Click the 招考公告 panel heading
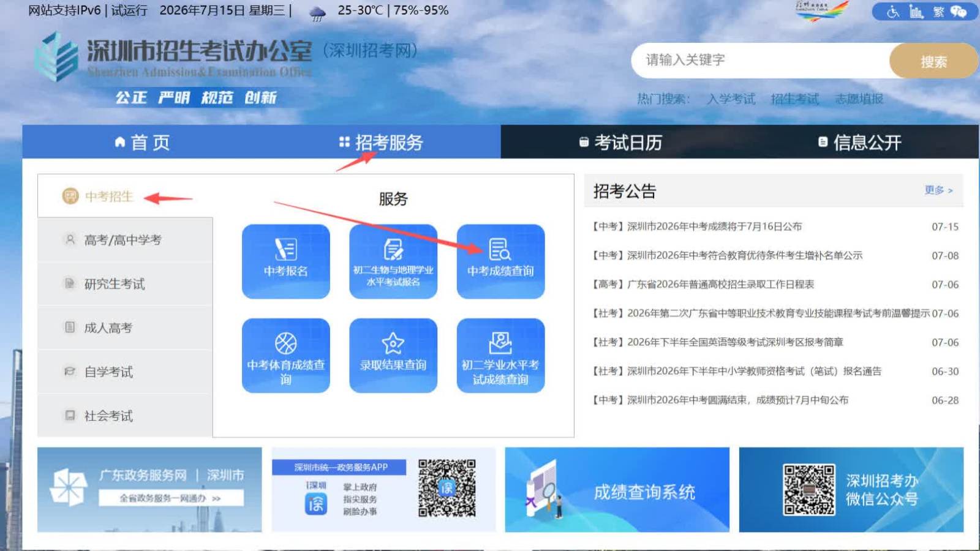The height and width of the screenshot is (551, 980). click(x=625, y=191)
